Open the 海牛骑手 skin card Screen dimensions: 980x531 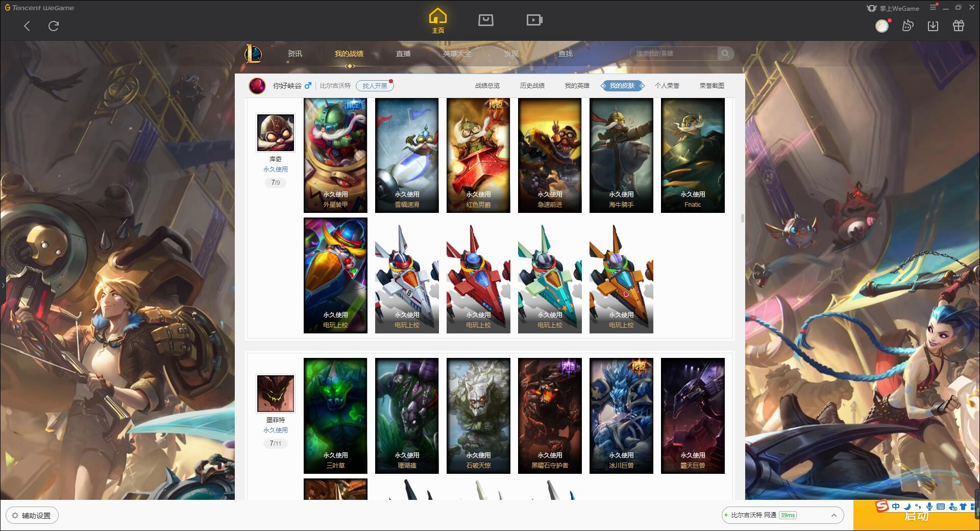pyautogui.click(x=621, y=155)
